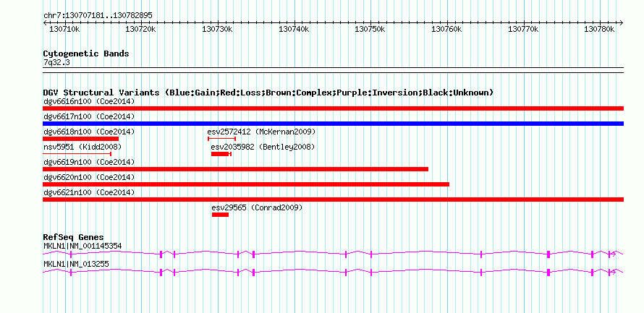The width and height of the screenshot is (644, 313).
Task: Click the 130740k ruler tick label
Action: tap(294, 29)
